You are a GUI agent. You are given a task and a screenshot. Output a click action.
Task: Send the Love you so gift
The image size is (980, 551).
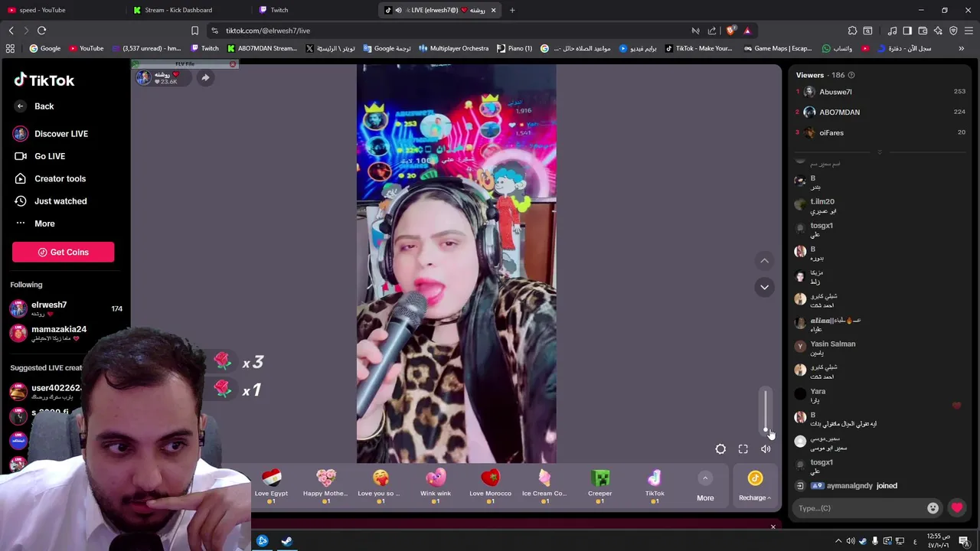pos(381,486)
